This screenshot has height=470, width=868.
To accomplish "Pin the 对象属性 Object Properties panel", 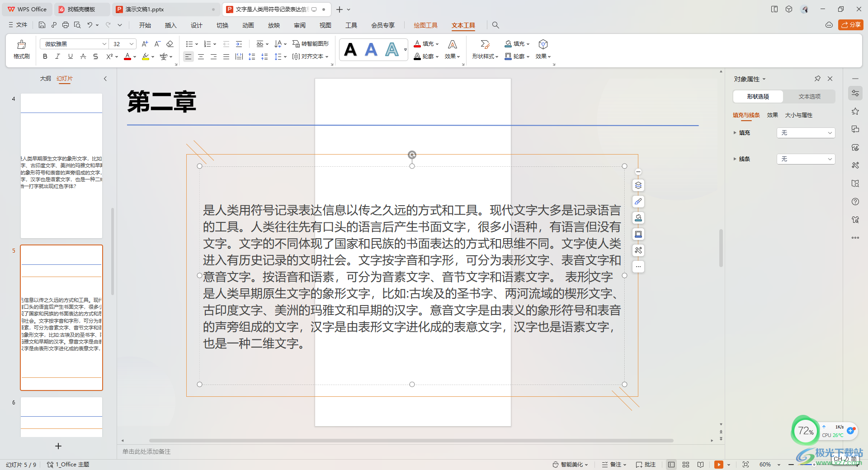I will pyautogui.click(x=817, y=79).
